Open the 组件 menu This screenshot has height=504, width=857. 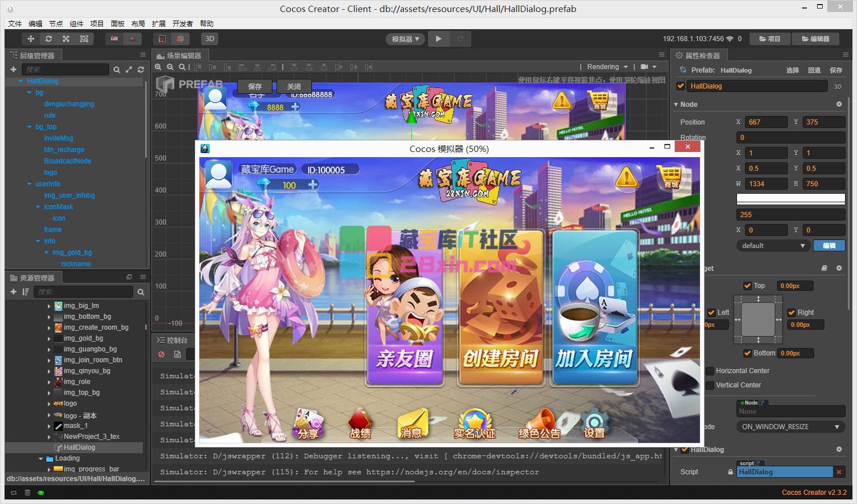77,23
